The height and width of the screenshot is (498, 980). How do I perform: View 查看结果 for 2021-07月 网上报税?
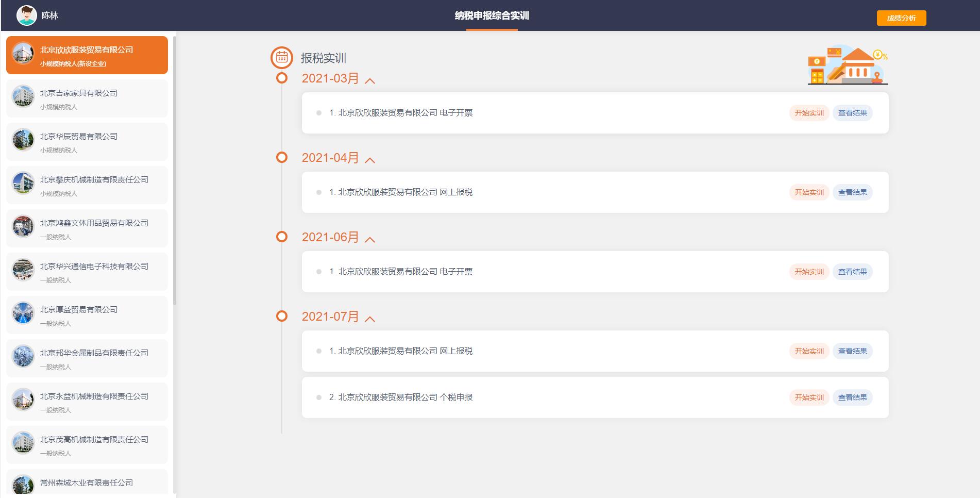[852, 351]
